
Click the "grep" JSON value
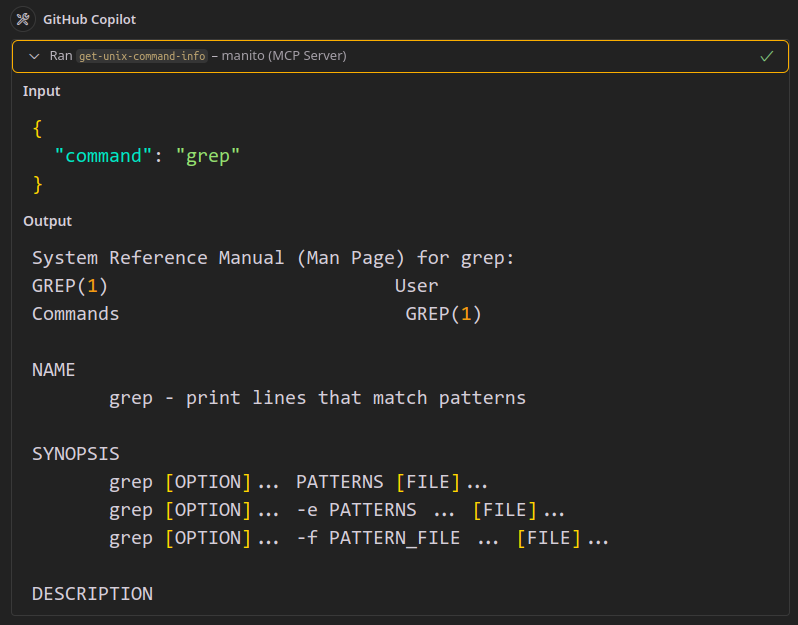[208, 156]
